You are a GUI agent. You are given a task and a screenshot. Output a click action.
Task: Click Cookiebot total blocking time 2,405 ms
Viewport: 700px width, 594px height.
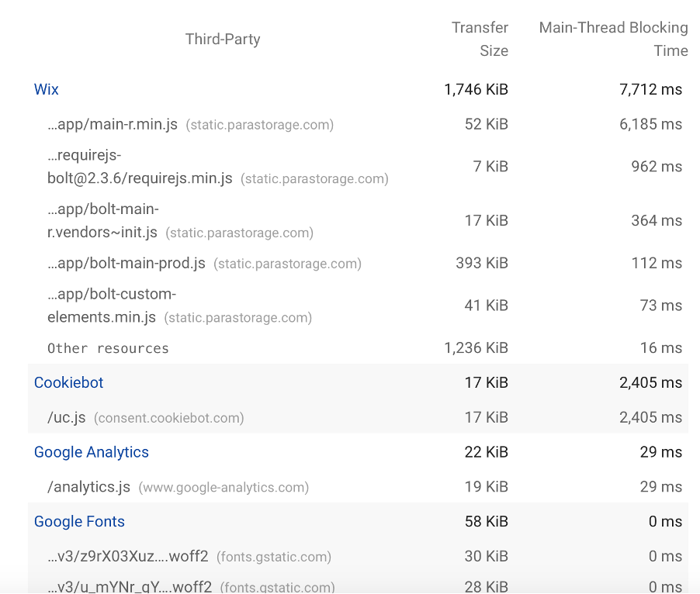point(650,382)
